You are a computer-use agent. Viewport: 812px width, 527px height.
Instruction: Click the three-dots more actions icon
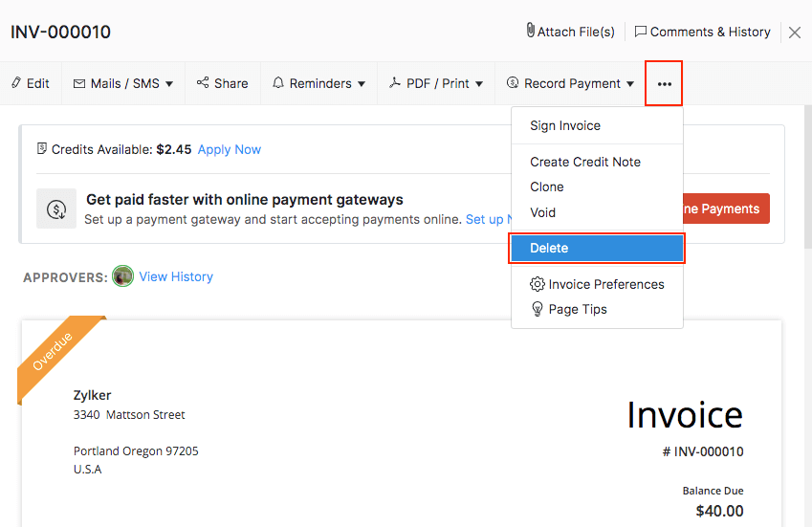point(664,84)
